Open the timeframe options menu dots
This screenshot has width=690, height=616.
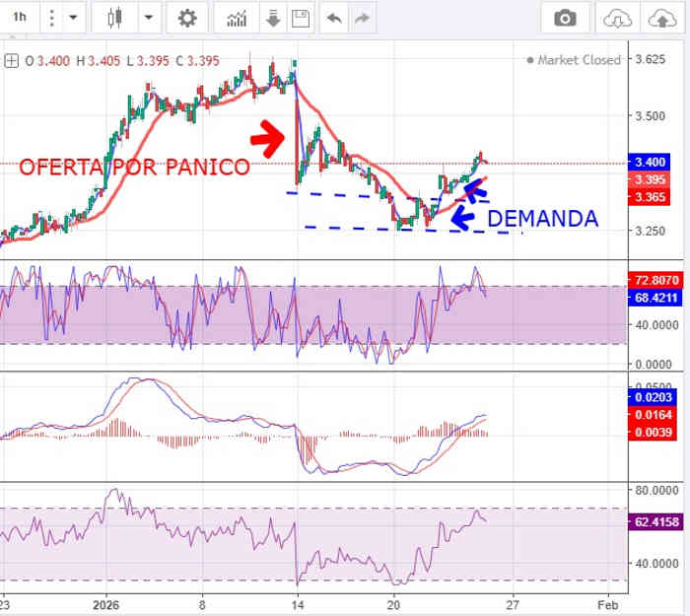pyautogui.click(x=72, y=18)
